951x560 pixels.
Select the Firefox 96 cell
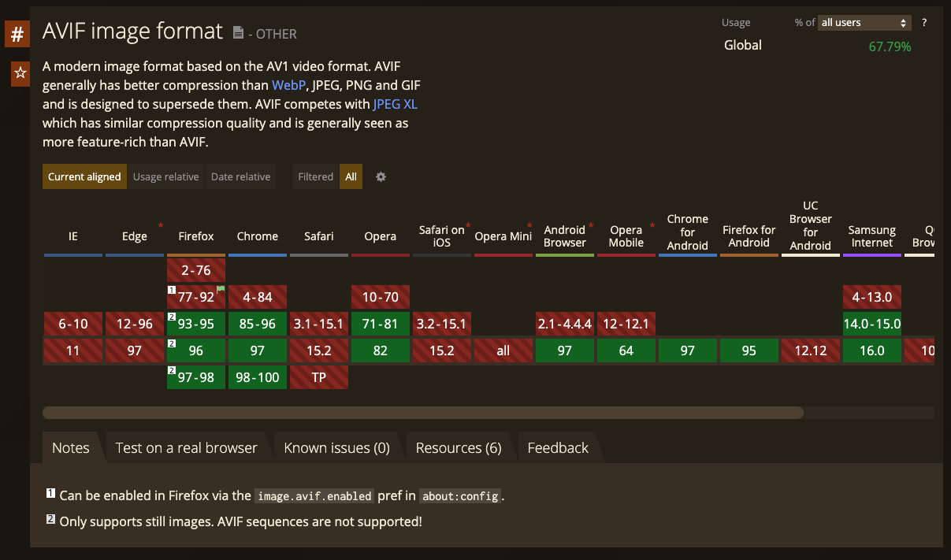tap(196, 350)
